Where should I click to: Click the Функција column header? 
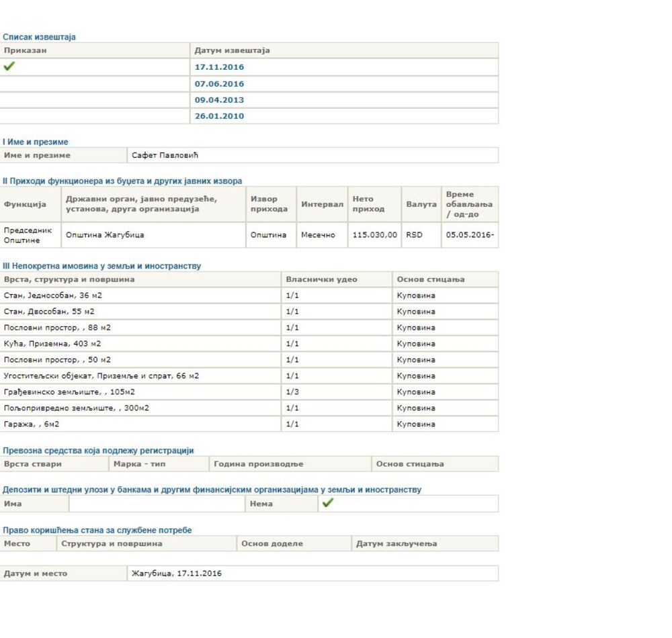(25, 204)
